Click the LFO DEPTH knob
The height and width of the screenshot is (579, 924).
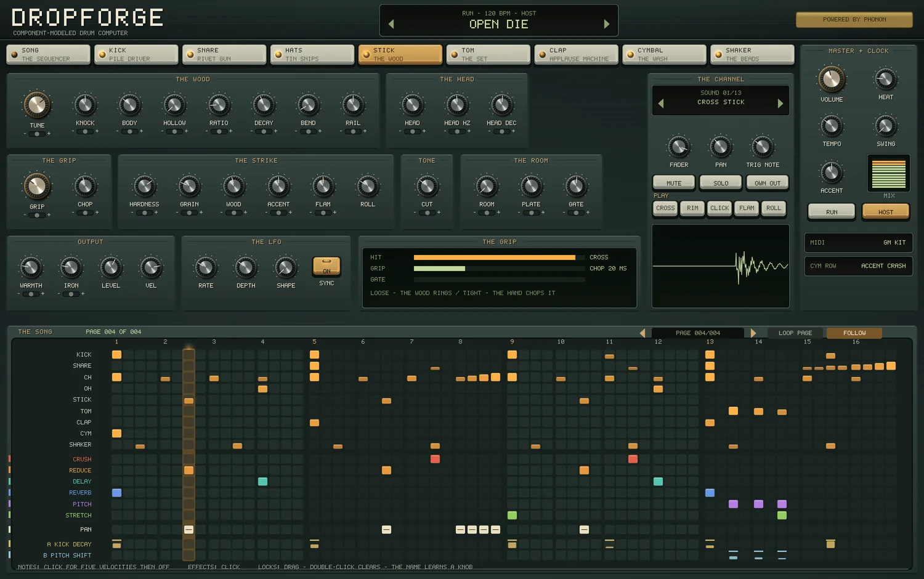(246, 268)
